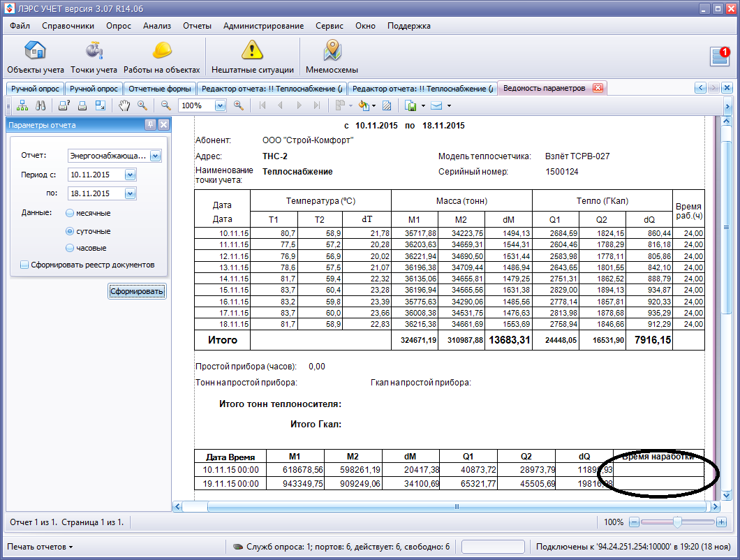Open Нештатные ситуации warning icon
This screenshot has width=740, height=560.
click(x=253, y=57)
